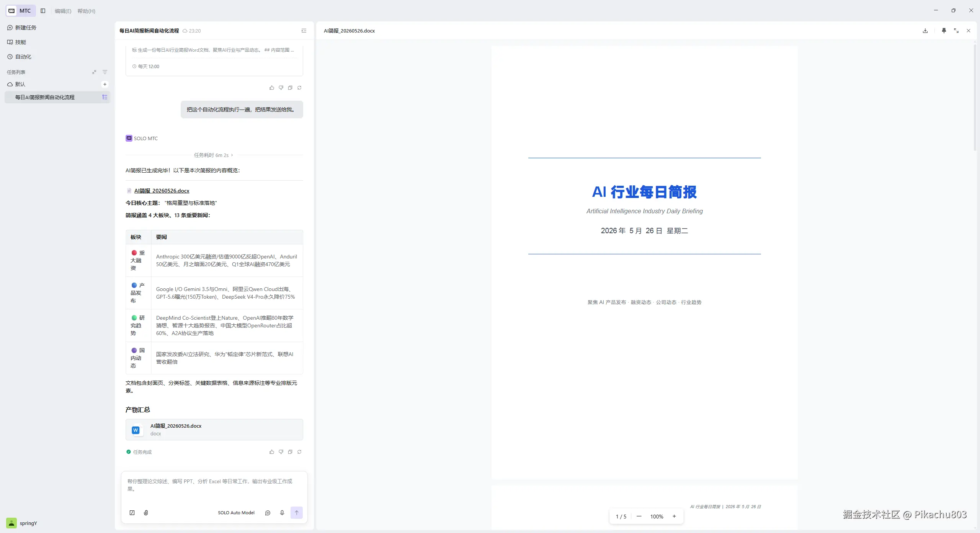The width and height of the screenshot is (980, 533).
Task: Click the MTC logo button
Action: point(21,11)
